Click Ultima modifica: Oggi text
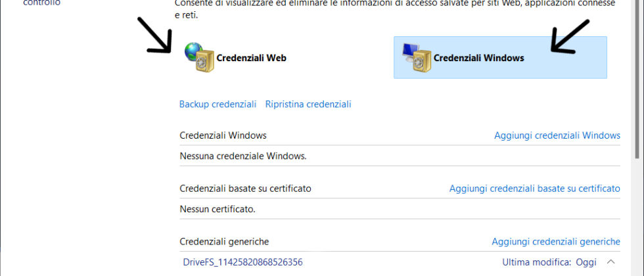 [x=549, y=262]
